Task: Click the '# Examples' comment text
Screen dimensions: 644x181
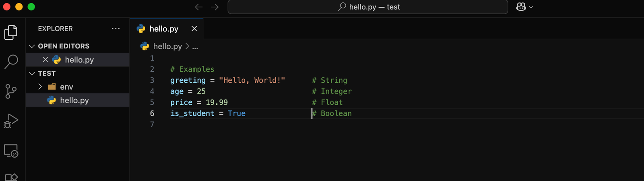Action: click(x=192, y=69)
